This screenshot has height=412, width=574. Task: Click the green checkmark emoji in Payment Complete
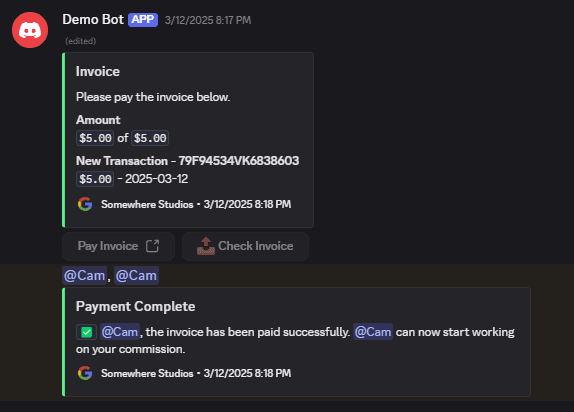point(86,332)
